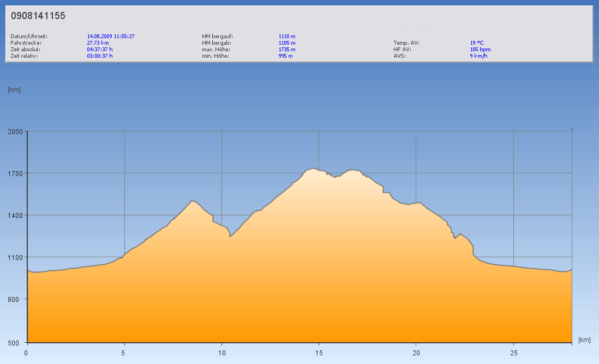
Task: Select the HM bergab value 1105 m
Action: 287,43
